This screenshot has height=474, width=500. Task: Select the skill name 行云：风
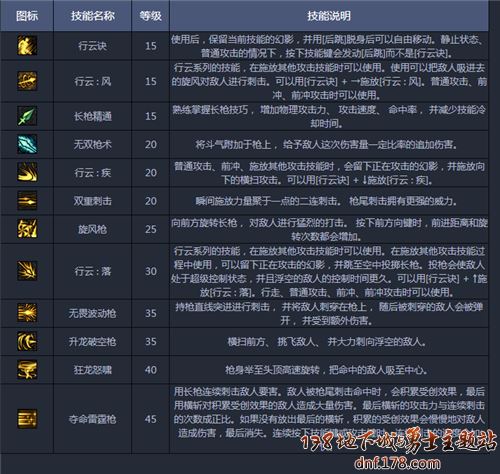pos(92,81)
